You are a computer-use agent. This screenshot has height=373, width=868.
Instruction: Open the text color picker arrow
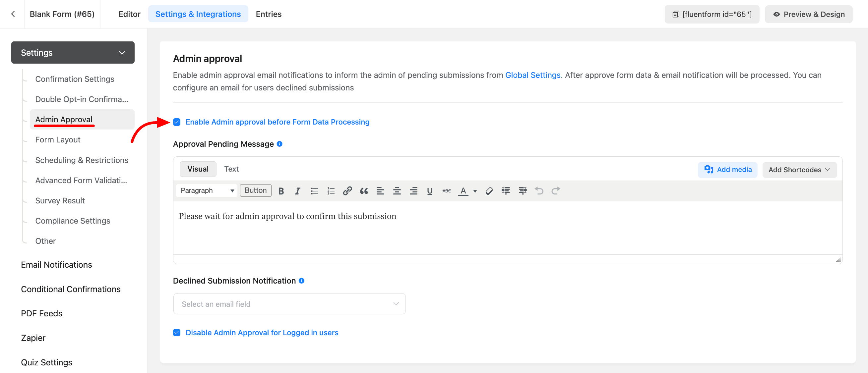pyautogui.click(x=475, y=191)
